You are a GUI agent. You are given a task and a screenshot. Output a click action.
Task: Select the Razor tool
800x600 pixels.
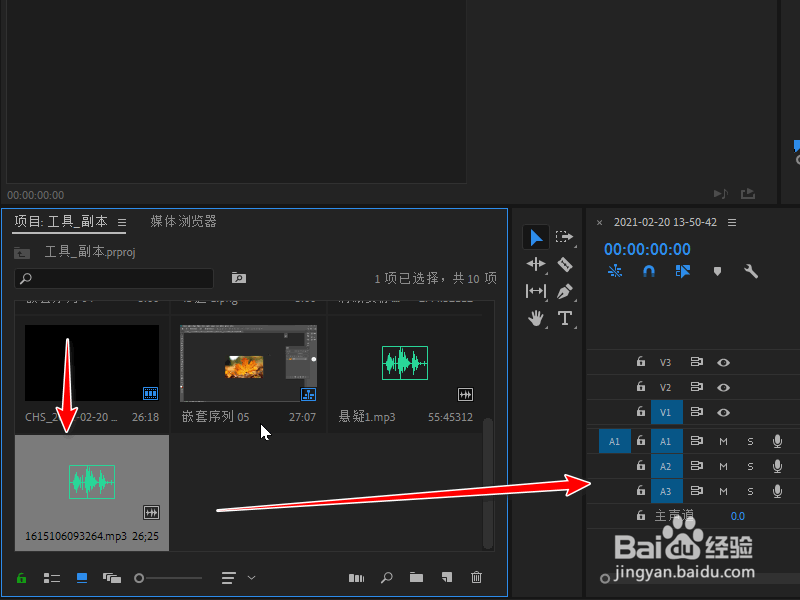tap(565, 264)
